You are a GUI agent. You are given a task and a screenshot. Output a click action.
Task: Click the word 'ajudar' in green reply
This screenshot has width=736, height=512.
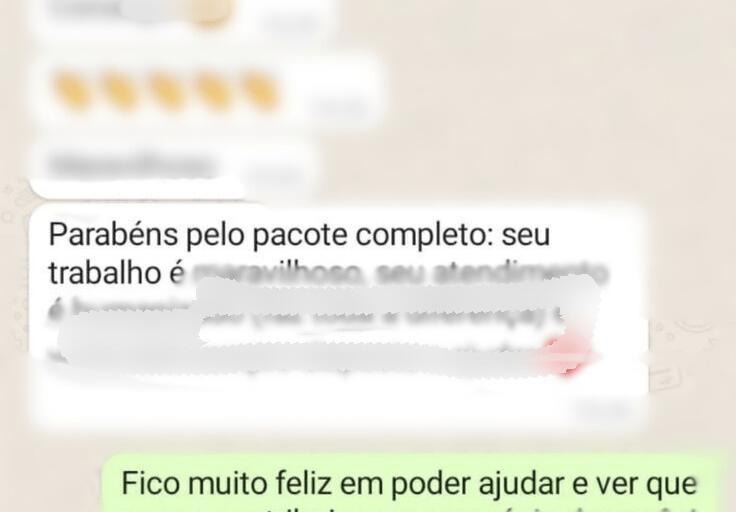pyautogui.click(x=523, y=484)
